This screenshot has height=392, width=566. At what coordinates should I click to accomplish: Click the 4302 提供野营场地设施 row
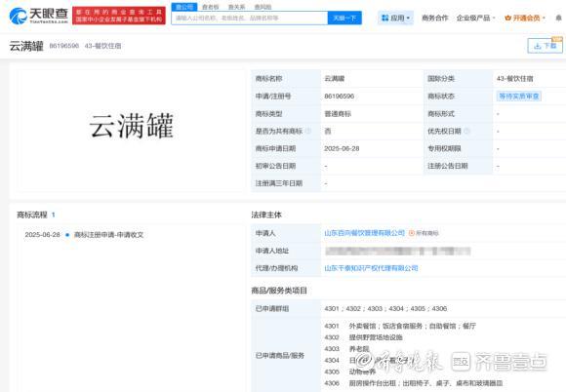pos(363,337)
